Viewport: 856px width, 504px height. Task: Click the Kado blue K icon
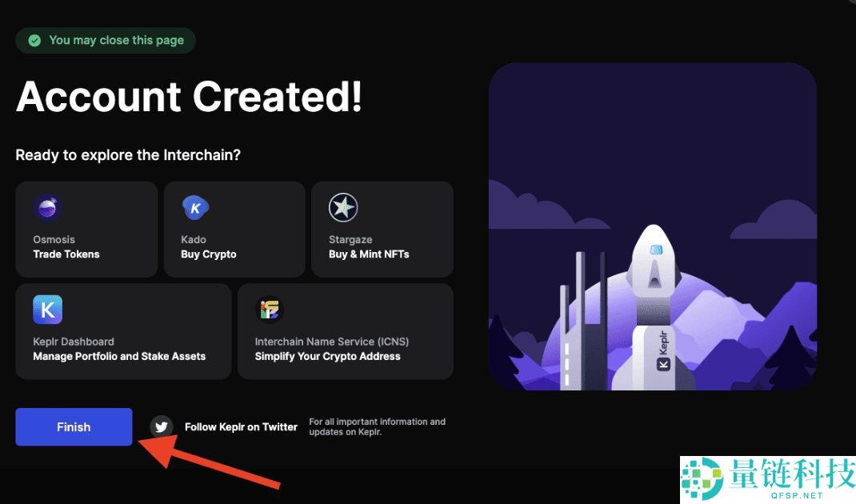(195, 207)
